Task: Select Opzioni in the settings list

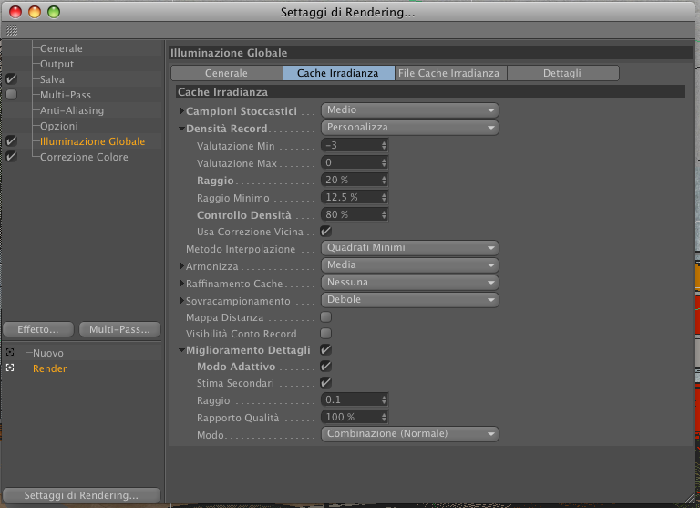Action: click(x=58, y=126)
